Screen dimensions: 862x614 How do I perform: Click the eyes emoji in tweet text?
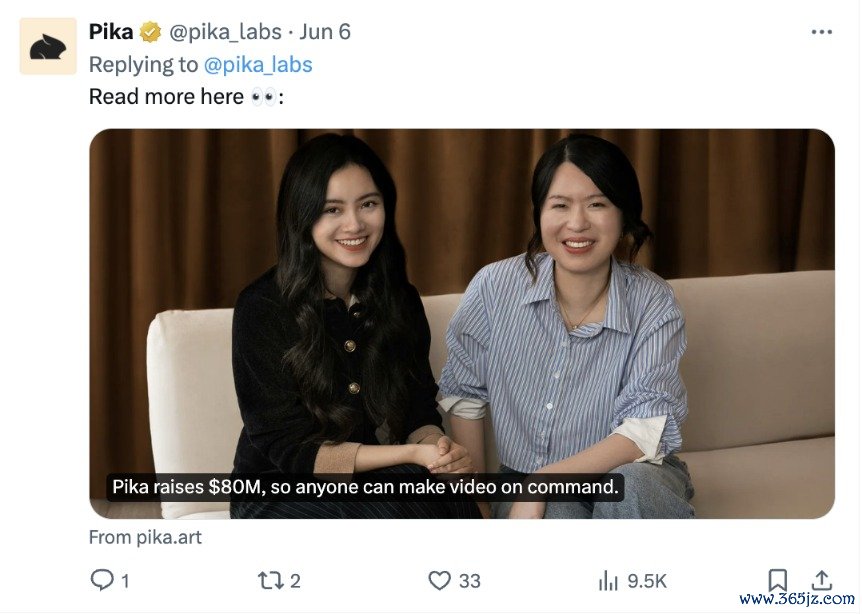click(x=263, y=97)
